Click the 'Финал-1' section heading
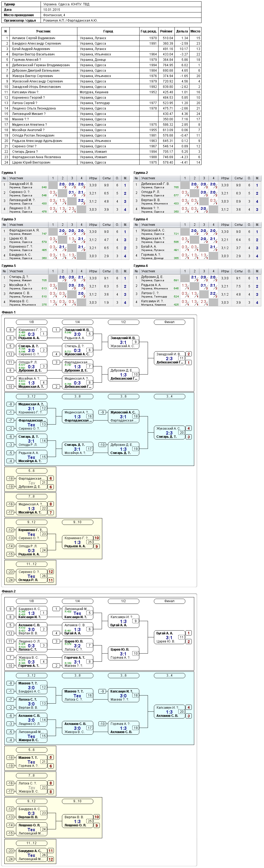264x868 pixels. [9, 312]
